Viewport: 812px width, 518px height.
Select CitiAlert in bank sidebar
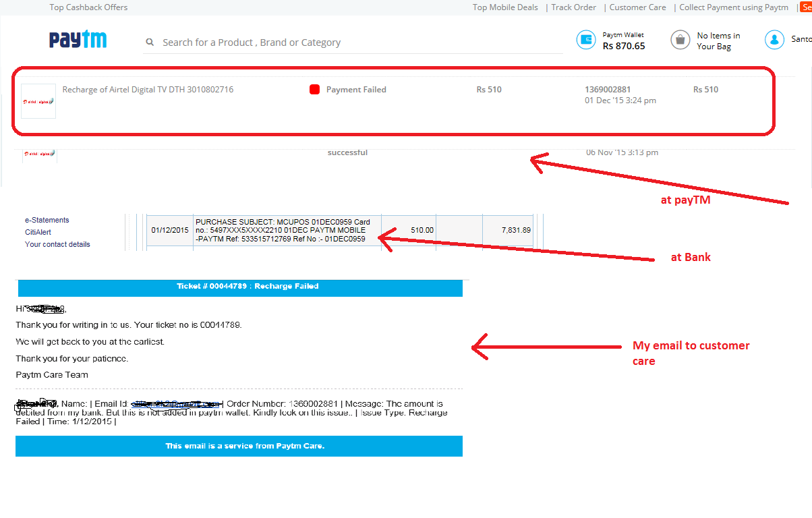coord(38,232)
